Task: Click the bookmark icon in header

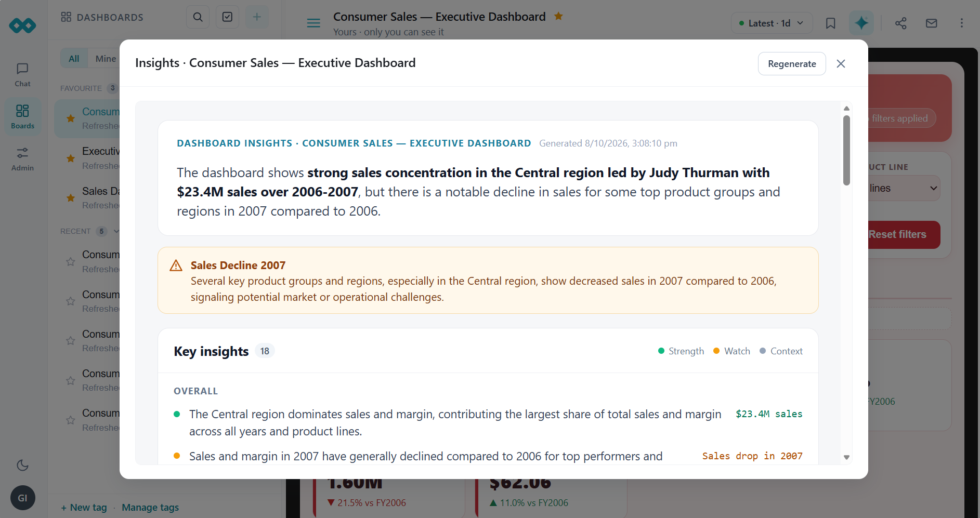Action: pyautogui.click(x=831, y=23)
